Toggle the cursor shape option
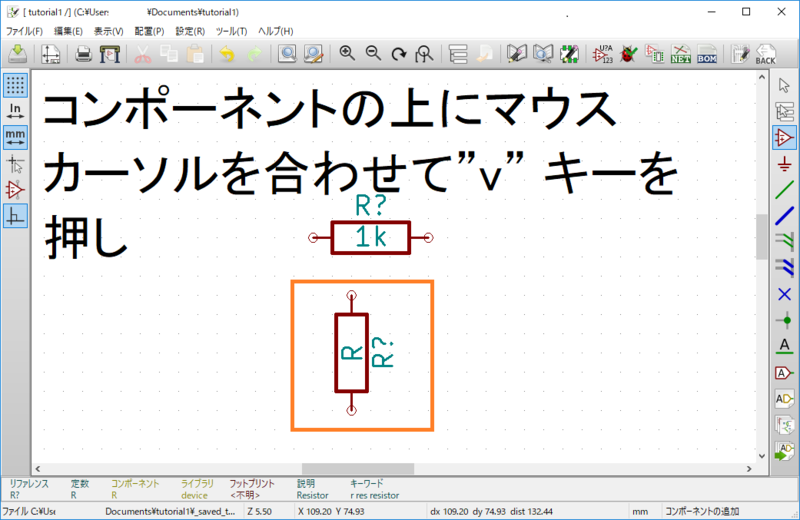 coord(15,164)
